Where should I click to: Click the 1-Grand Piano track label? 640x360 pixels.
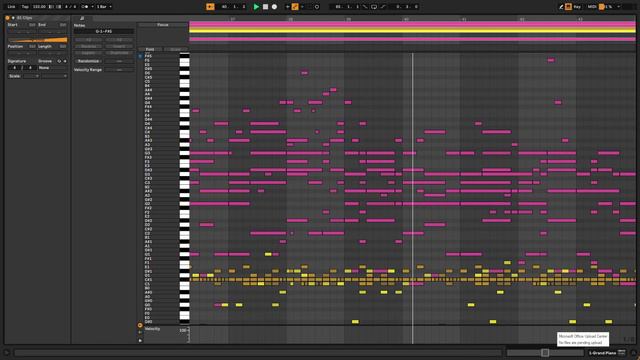602,353
